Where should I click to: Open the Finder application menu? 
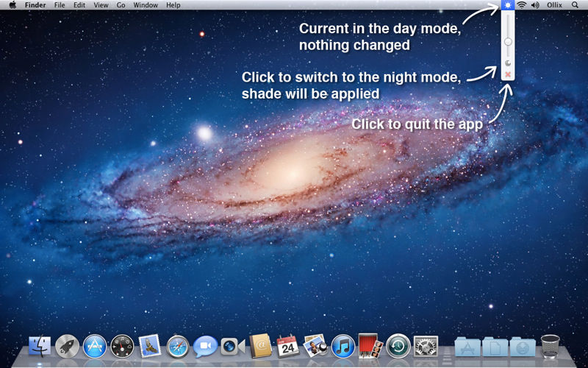tap(35, 5)
